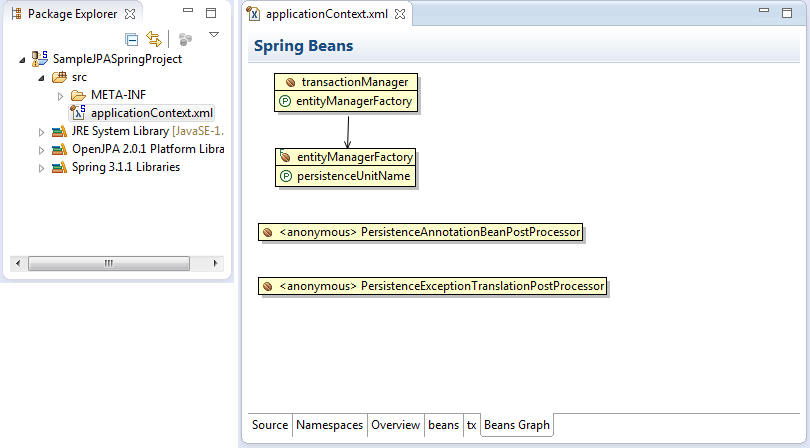Click the working set filter icon in Package Explorer toolbar
The height and width of the screenshot is (448, 810).
(185, 39)
